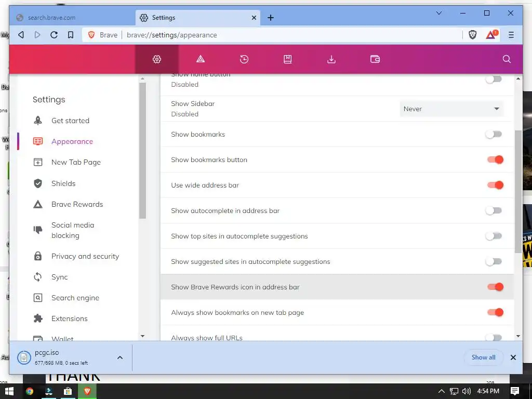This screenshot has height=399, width=532.
Task: Open Chrome from the taskbar
Action: 30,392
